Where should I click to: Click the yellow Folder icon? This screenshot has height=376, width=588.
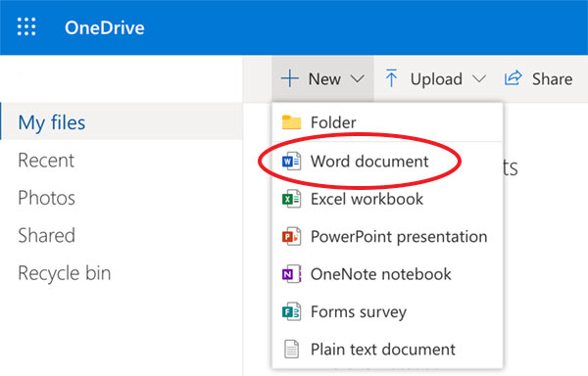291,122
